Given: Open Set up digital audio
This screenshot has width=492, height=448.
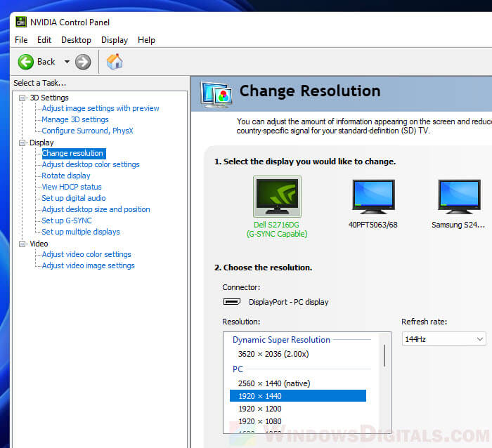Looking at the screenshot, I should [74, 198].
